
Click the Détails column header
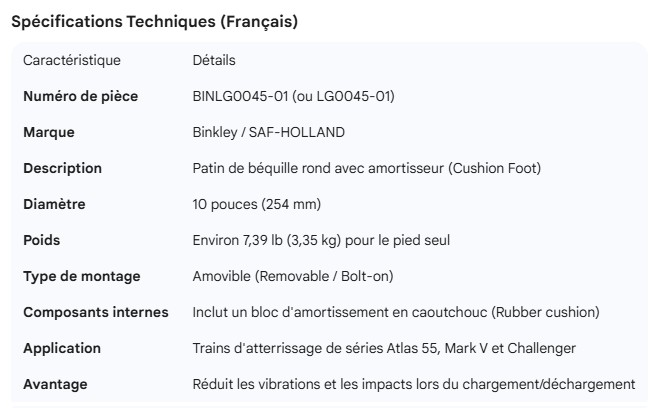(214, 60)
